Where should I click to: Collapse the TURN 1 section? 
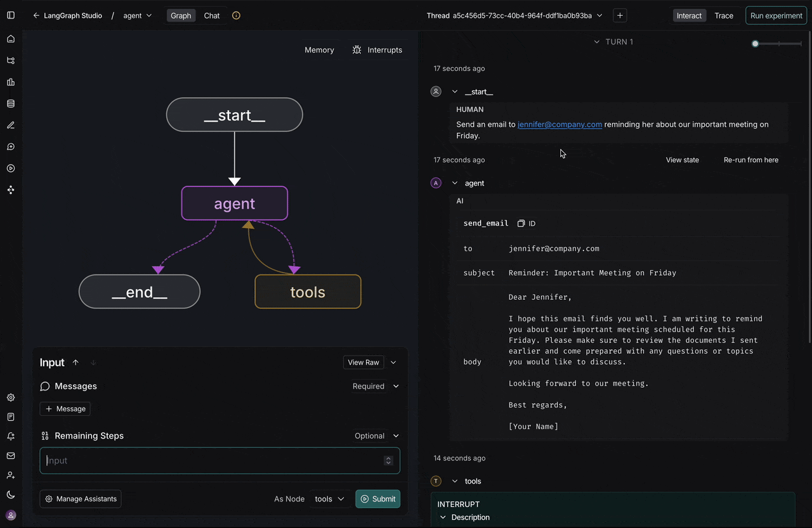point(596,42)
